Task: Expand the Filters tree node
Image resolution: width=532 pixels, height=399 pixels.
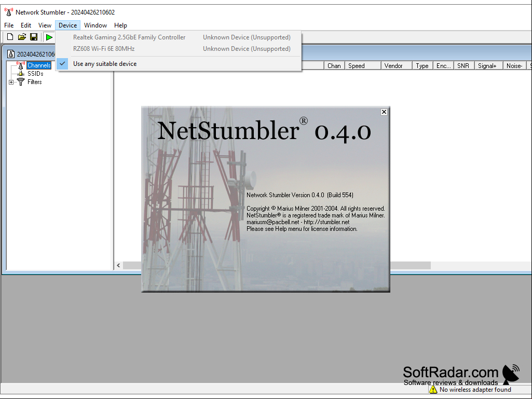Action: (11, 82)
